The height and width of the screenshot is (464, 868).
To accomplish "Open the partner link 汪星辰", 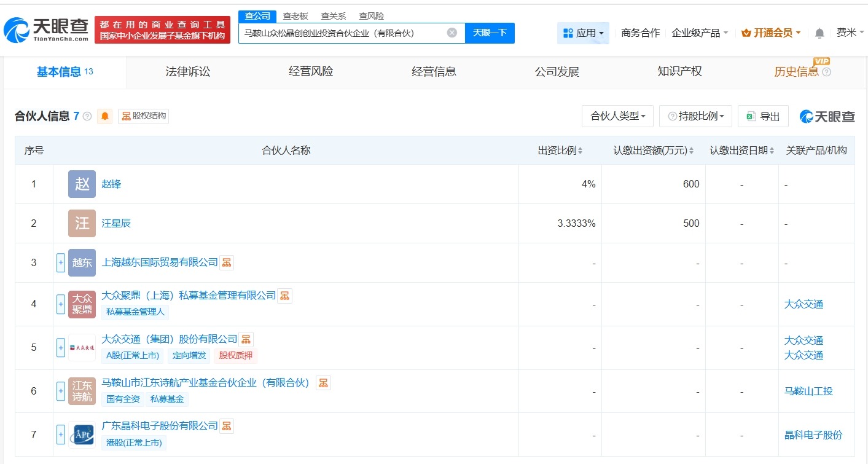I will pyautogui.click(x=116, y=223).
